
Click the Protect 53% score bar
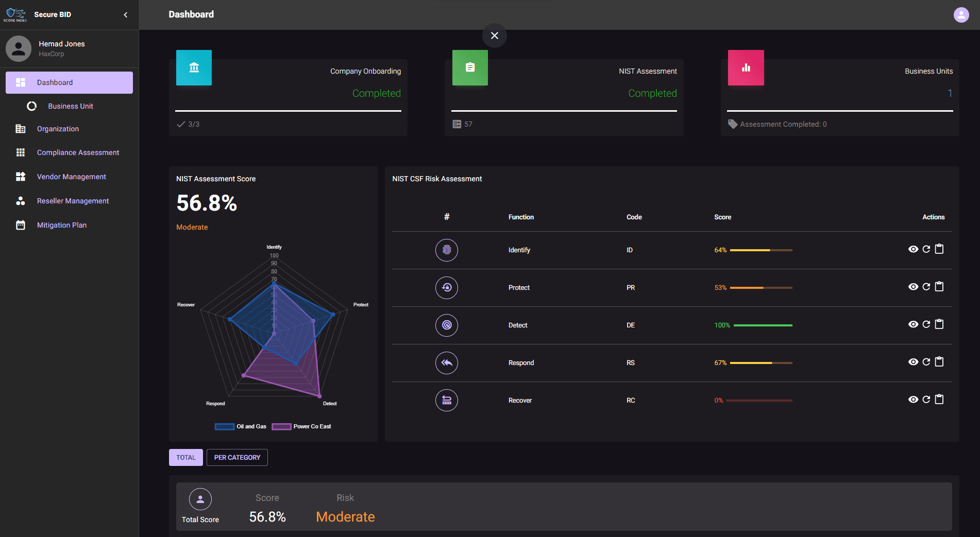[761, 288]
